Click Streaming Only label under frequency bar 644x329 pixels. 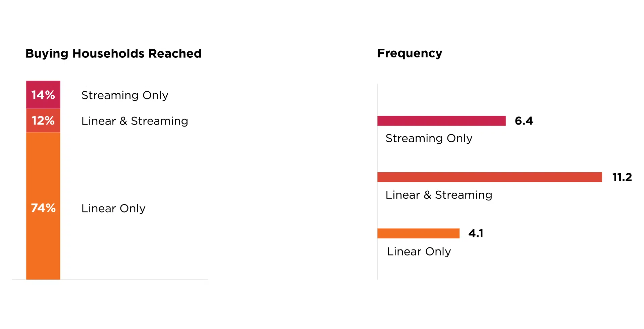pyautogui.click(x=429, y=138)
